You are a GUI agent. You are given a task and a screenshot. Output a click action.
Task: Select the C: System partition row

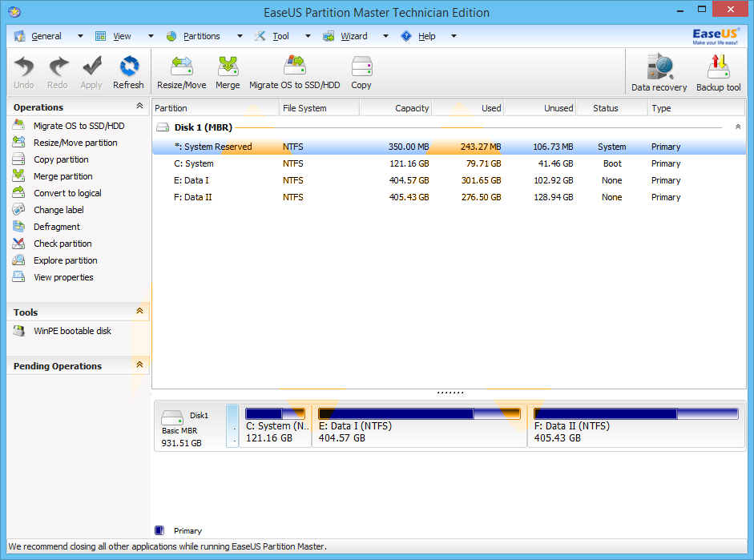click(x=450, y=163)
